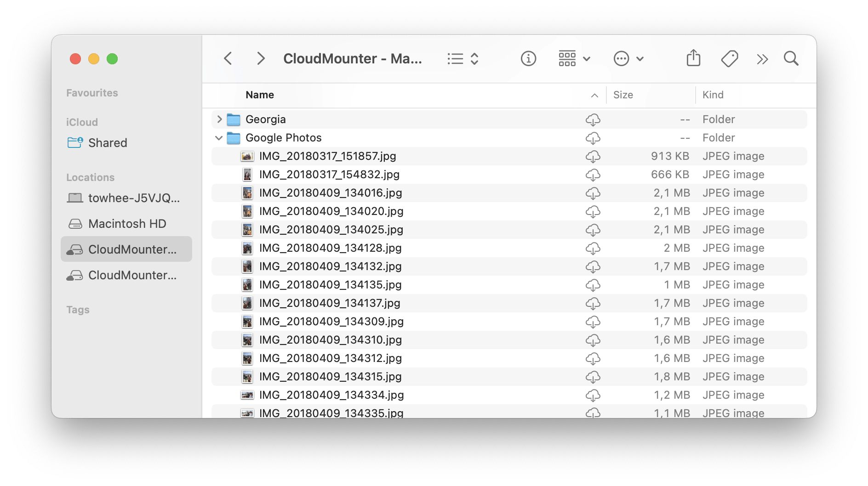
Task: Open the unselected CloudMounter sidebar location
Action: click(126, 275)
